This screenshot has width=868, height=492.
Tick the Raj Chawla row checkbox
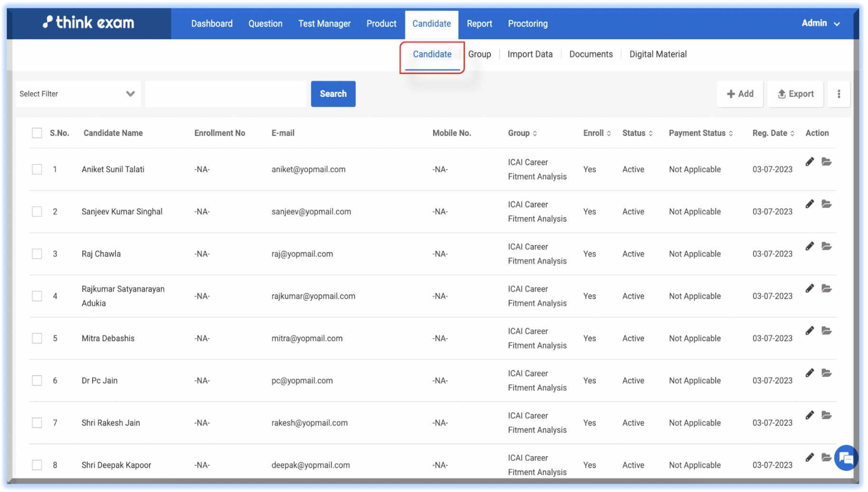coord(37,254)
